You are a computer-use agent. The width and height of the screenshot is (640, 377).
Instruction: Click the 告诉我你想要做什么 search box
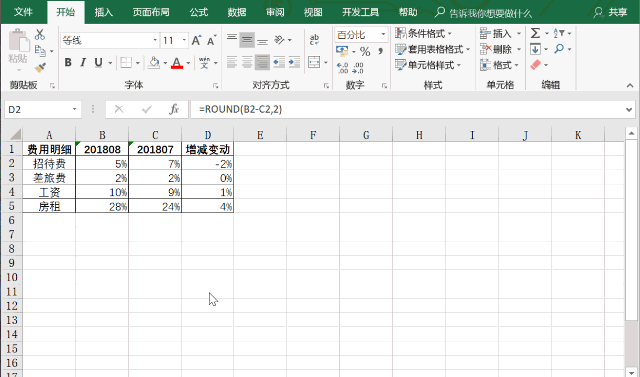click(484, 13)
